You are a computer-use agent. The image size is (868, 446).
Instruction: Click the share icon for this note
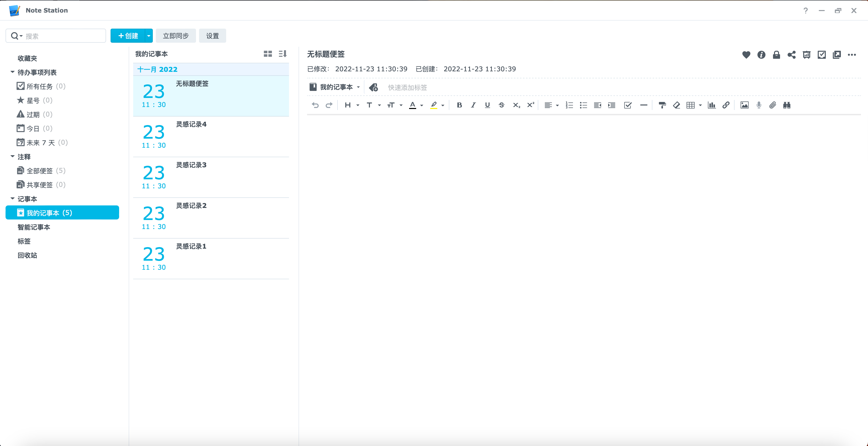pos(792,54)
